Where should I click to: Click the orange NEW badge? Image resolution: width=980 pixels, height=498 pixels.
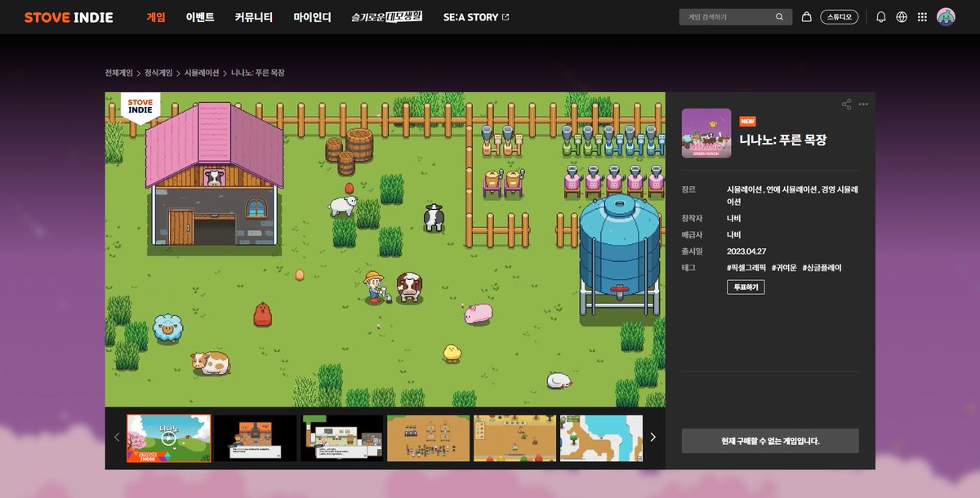click(747, 121)
